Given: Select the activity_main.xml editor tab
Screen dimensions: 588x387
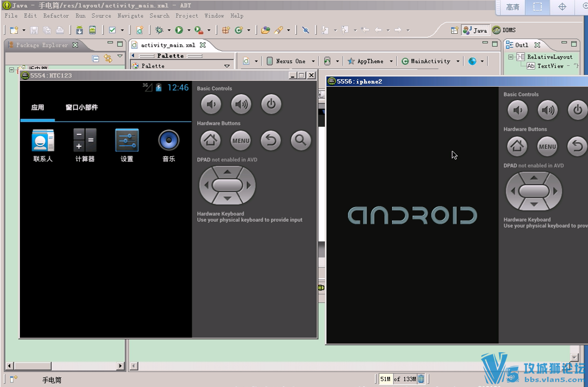Looking at the screenshot, I should pyautogui.click(x=168, y=45).
